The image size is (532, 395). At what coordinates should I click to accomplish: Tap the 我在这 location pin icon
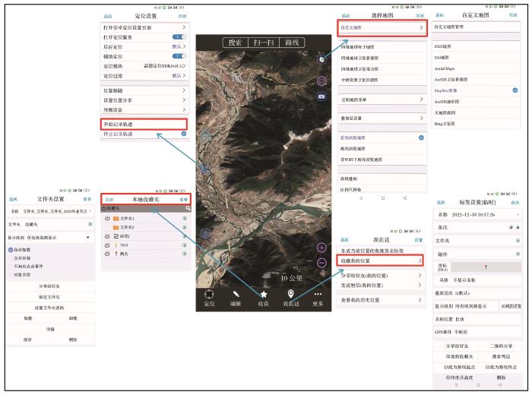(291, 295)
